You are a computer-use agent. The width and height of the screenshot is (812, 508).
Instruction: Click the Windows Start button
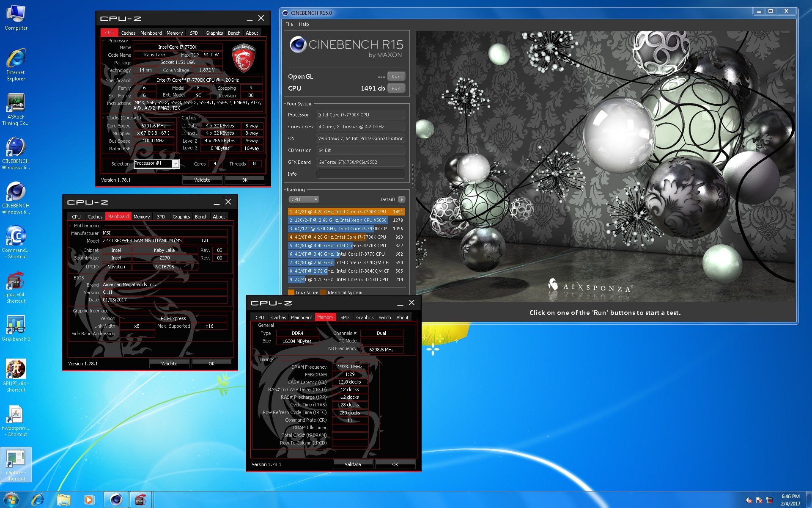click(x=11, y=500)
